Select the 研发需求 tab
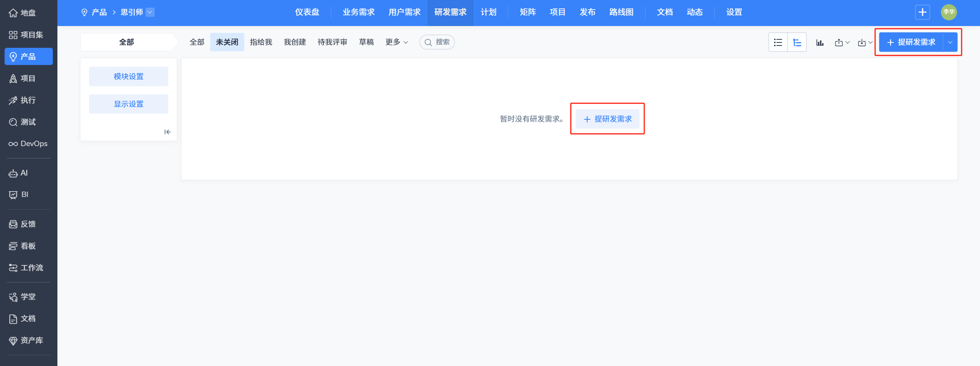Viewport: 980px width, 366px height. click(x=451, y=12)
